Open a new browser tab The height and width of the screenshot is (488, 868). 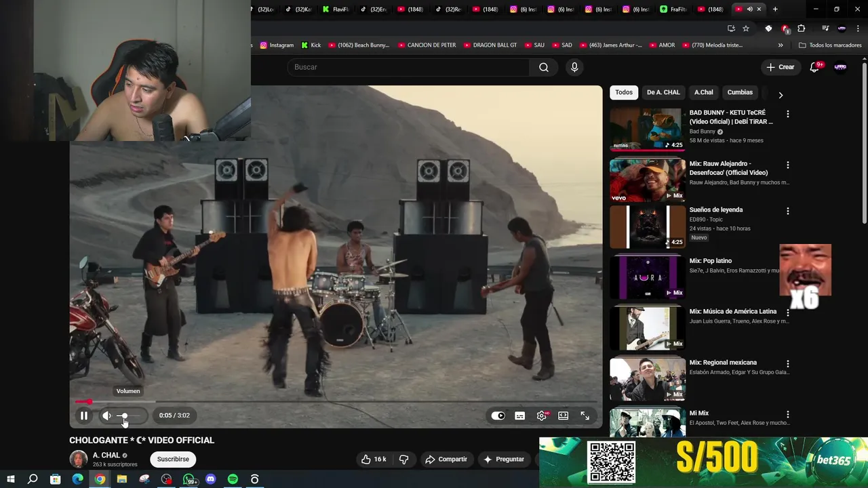coord(775,9)
